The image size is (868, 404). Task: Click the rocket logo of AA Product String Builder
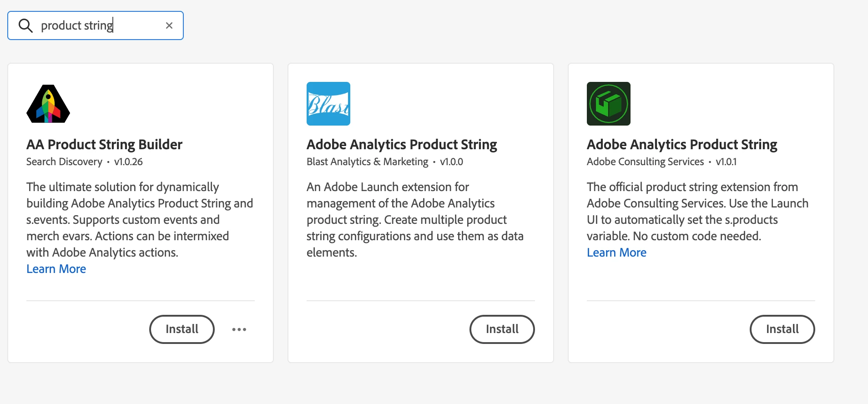pyautogui.click(x=48, y=104)
